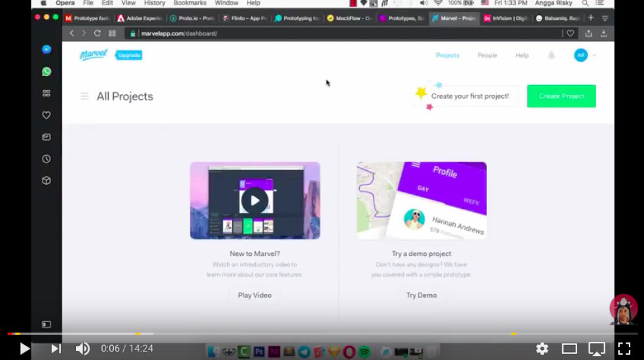Skip to the next video
This screenshot has height=360, width=644.
[x=56, y=348]
